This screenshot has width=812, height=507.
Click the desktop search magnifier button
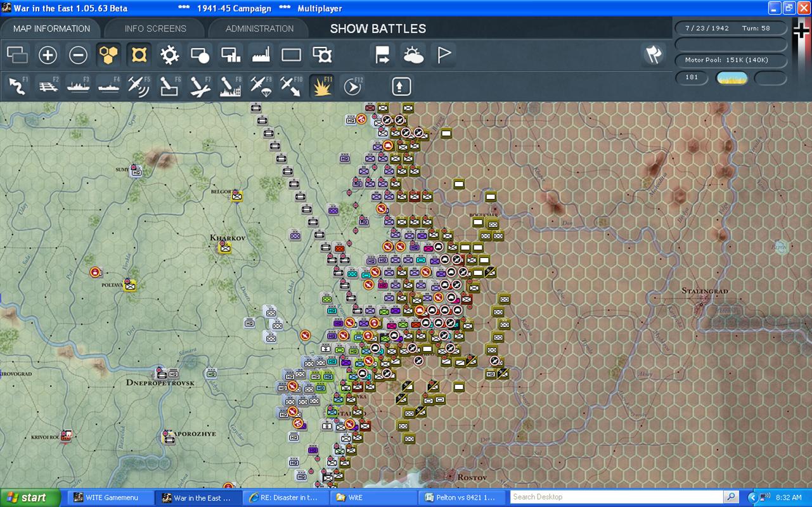(731, 497)
